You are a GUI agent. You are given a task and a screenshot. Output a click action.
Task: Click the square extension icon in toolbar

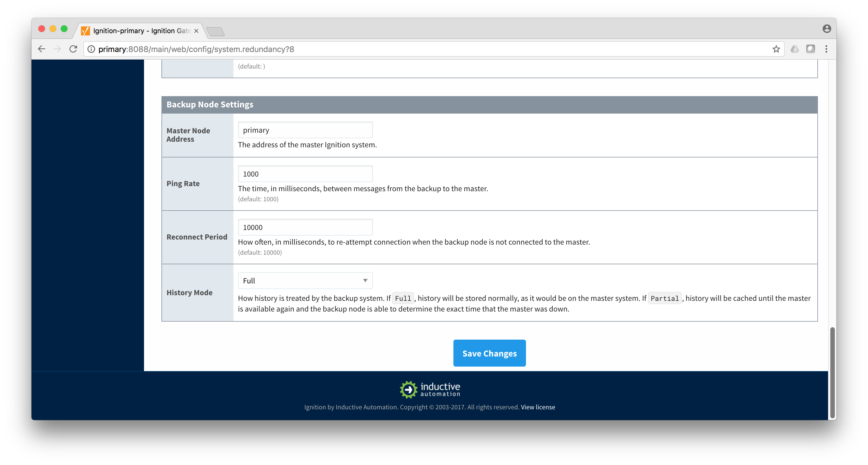(810, 49)
